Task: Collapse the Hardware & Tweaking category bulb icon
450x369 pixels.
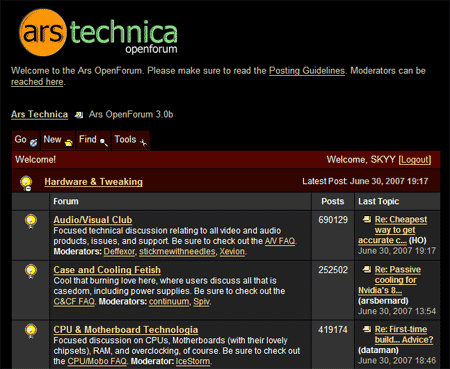Action: 26,183
